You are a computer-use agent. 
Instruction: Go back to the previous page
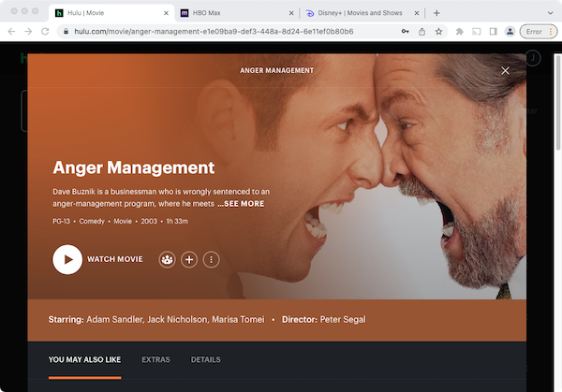click(x=11, y=32)
